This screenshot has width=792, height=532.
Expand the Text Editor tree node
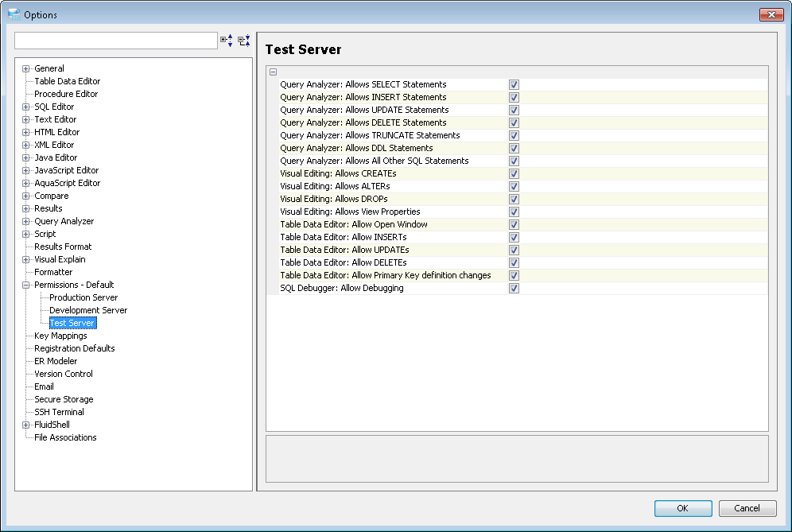pyautogui.click(x=25, y=120)
